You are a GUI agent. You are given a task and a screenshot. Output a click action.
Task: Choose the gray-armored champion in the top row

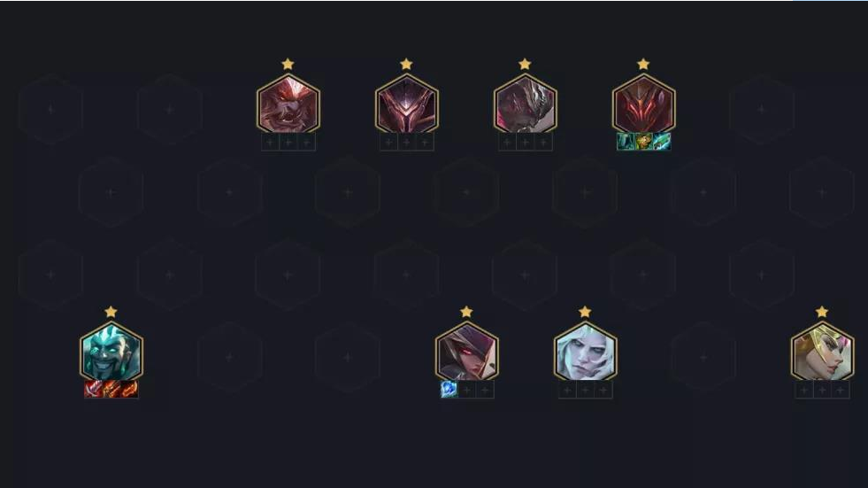[x=526, y=105]
